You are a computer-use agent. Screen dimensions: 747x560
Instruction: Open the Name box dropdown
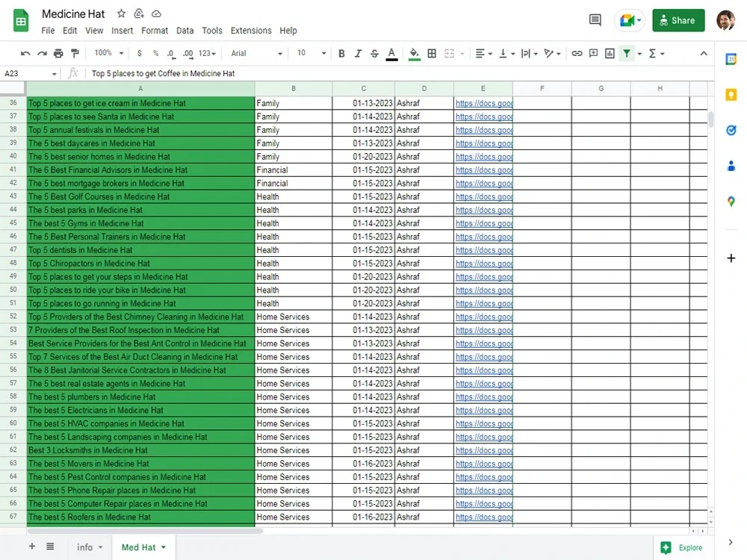click(x=55, y=74)
